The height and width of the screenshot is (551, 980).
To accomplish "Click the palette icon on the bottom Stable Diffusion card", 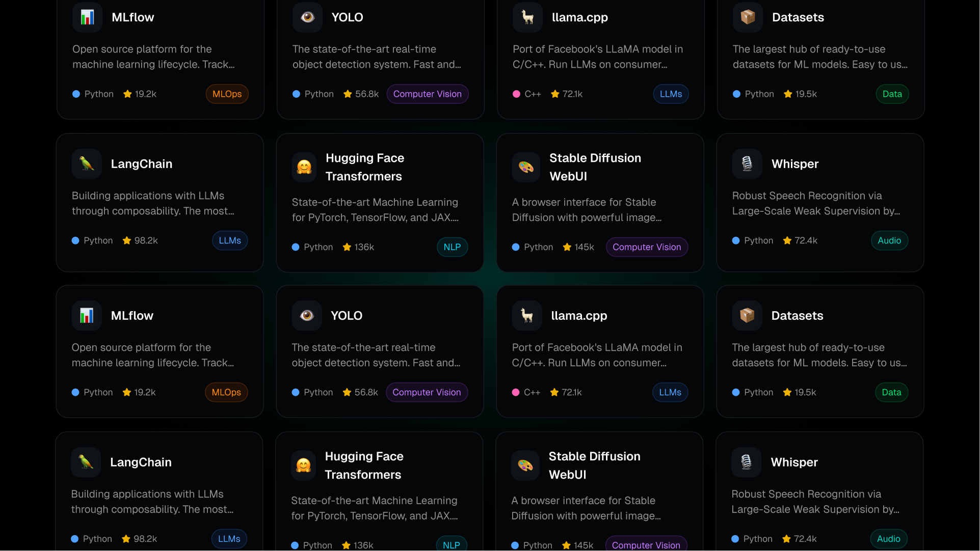I will point(525,465).
